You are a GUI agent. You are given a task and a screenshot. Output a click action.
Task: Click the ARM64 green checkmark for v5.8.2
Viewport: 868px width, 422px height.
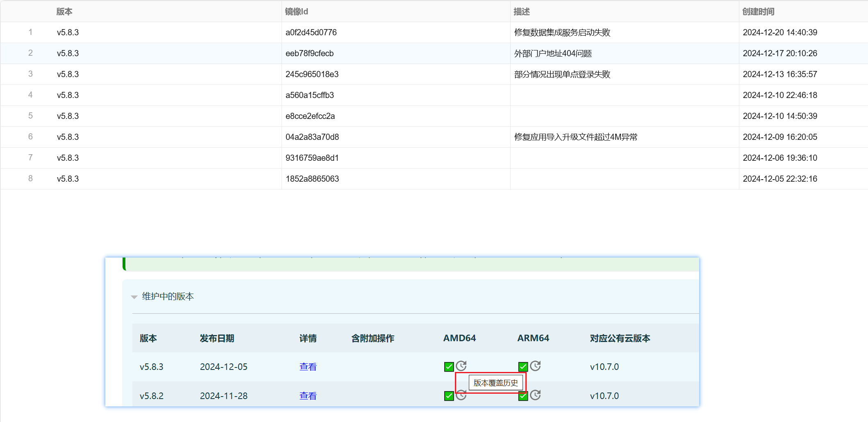coord(523,397)
